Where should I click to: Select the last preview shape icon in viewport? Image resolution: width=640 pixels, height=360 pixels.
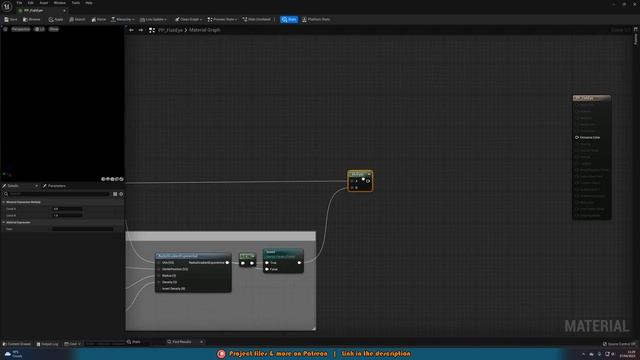tap(121, 179)
